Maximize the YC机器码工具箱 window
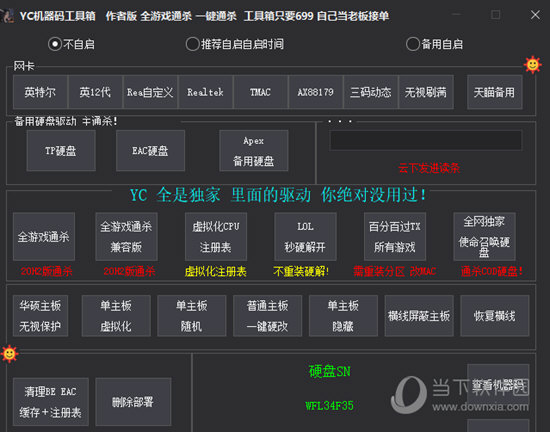The height and width of the screenshot is (432, 550). click(x=496, y=15)
